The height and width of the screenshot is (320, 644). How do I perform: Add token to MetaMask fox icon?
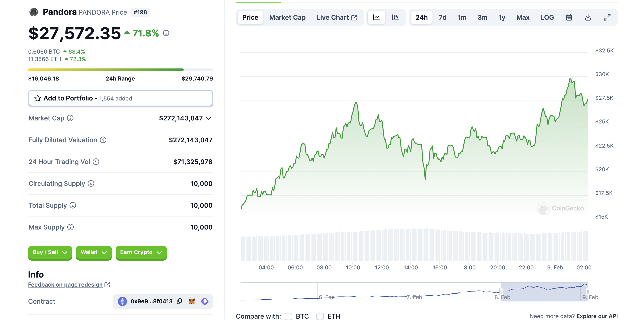click(x=192, y=301)
